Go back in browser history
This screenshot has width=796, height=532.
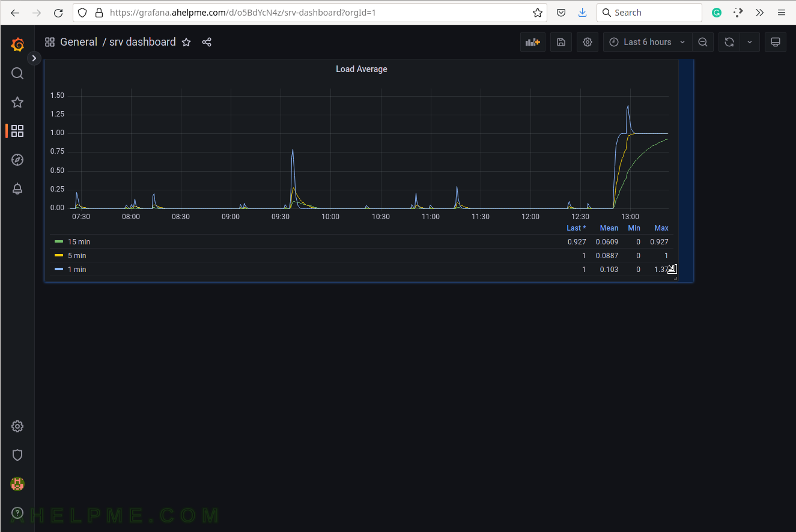15,13
